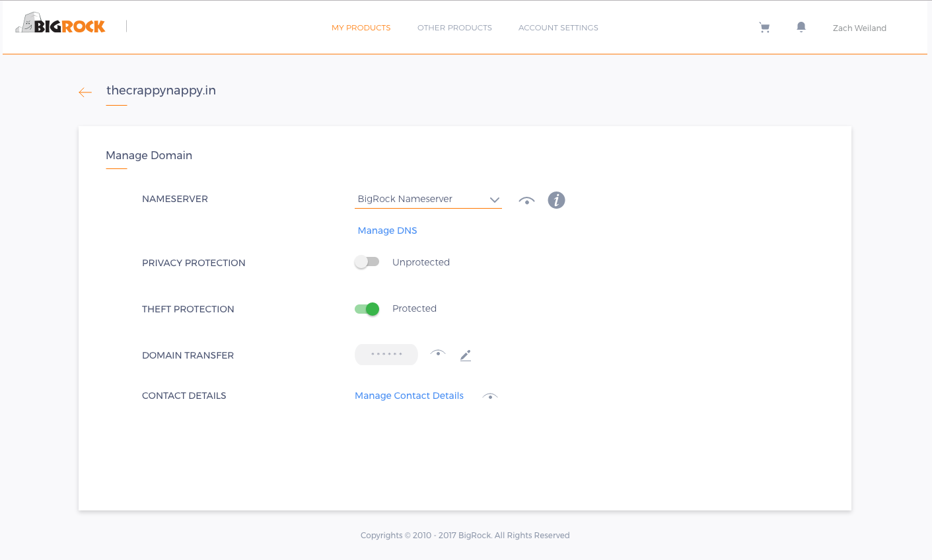Image resolution: width=932 pixels, height=560 pixels.
Task: Click the thecrappynappy.in domain title
Action: 161,90
